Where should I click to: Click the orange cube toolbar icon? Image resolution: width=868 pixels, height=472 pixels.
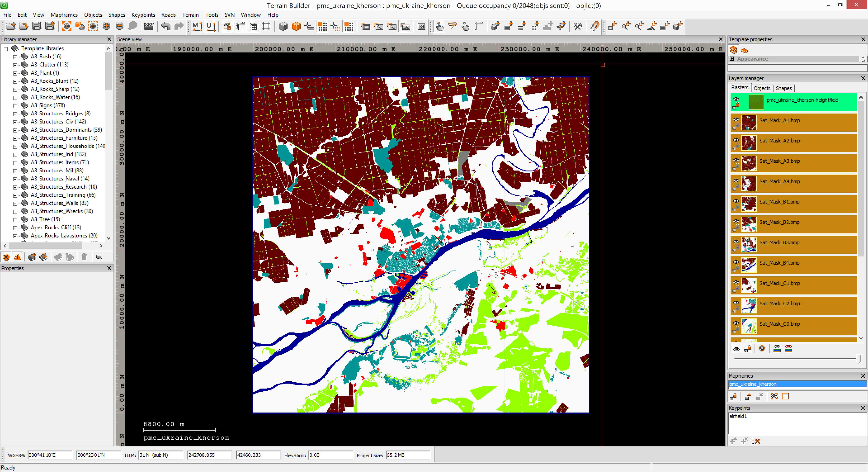[296, 26]
